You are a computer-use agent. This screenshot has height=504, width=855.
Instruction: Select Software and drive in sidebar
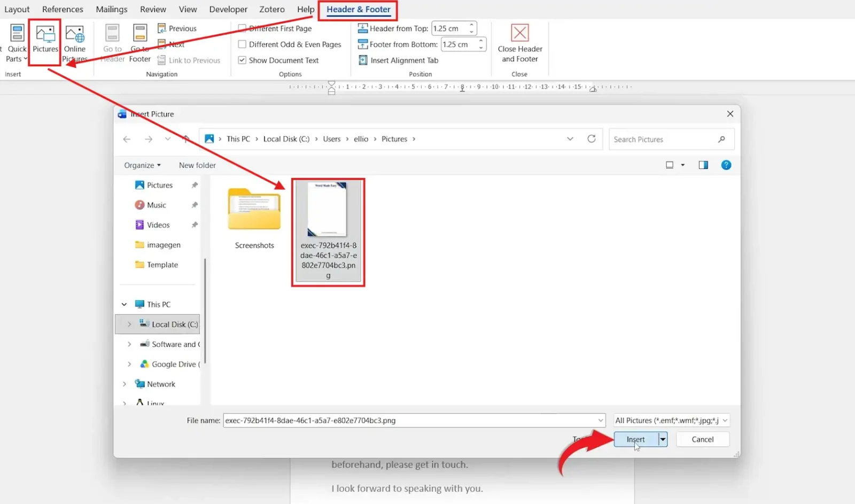coord(170,344)
